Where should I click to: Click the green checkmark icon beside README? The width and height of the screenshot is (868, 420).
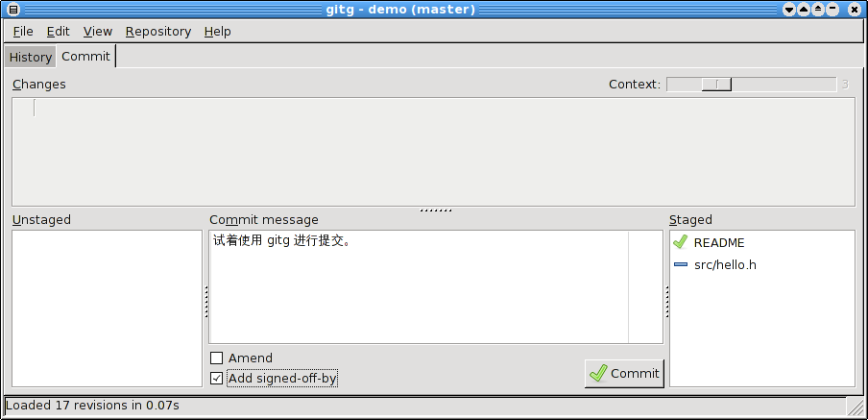click(x=681, y=242)
